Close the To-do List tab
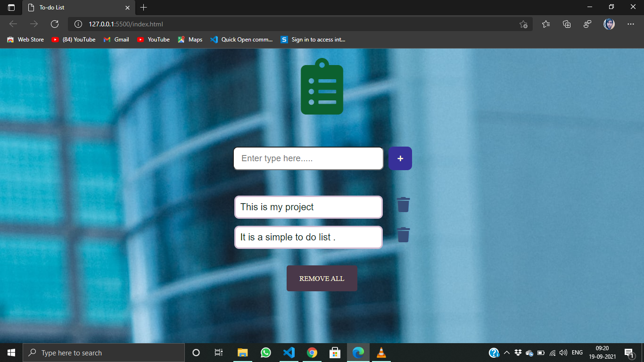This screenshot has width=644, height=362. (127, 8)
